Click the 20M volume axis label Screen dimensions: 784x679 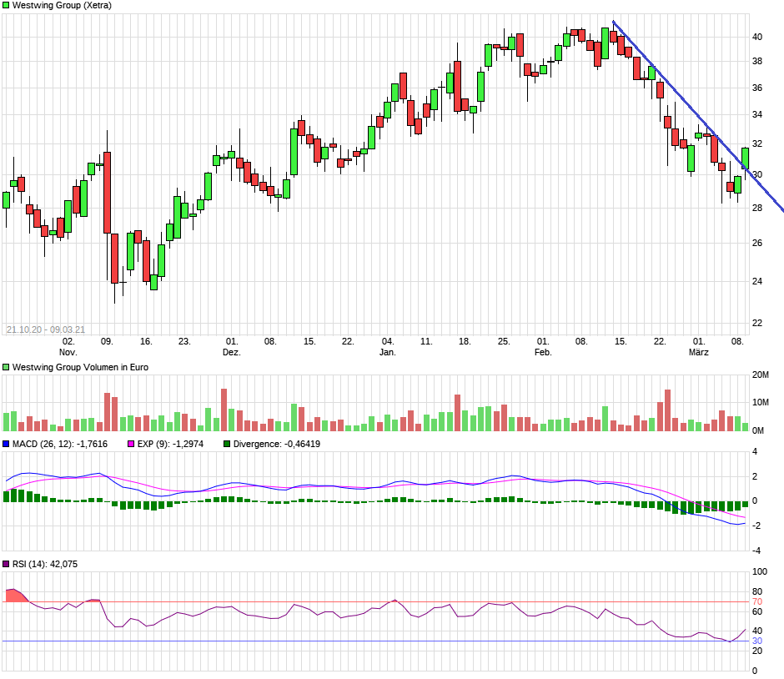click(x=760, y=375)
